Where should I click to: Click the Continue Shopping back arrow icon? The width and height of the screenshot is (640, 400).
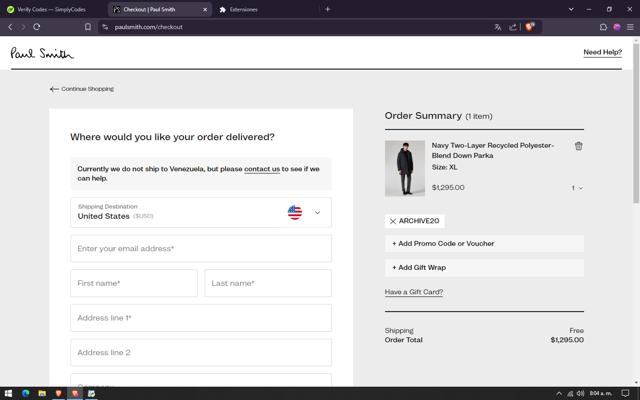[x=54, y=89]
